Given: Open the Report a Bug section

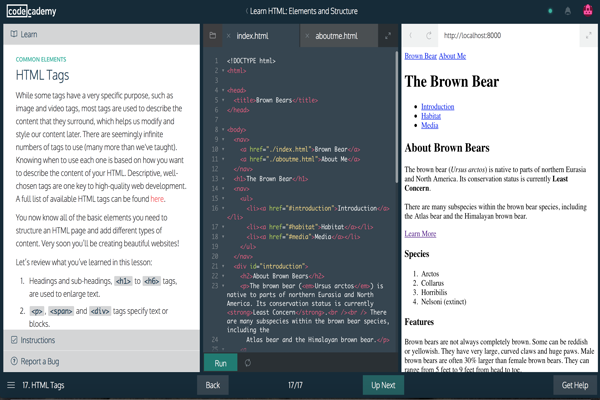Looking at the screenshot, I should pyautogui.click(x=101, y=361).
